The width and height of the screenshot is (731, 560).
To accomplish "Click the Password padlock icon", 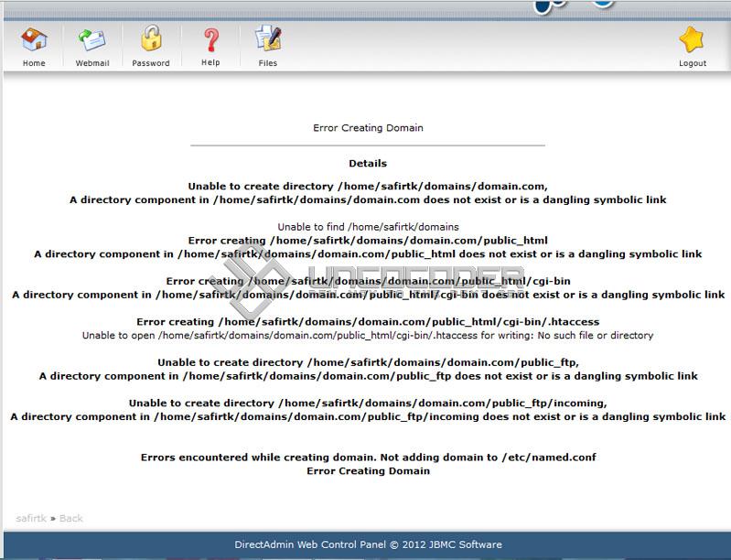I will point(151,38).
